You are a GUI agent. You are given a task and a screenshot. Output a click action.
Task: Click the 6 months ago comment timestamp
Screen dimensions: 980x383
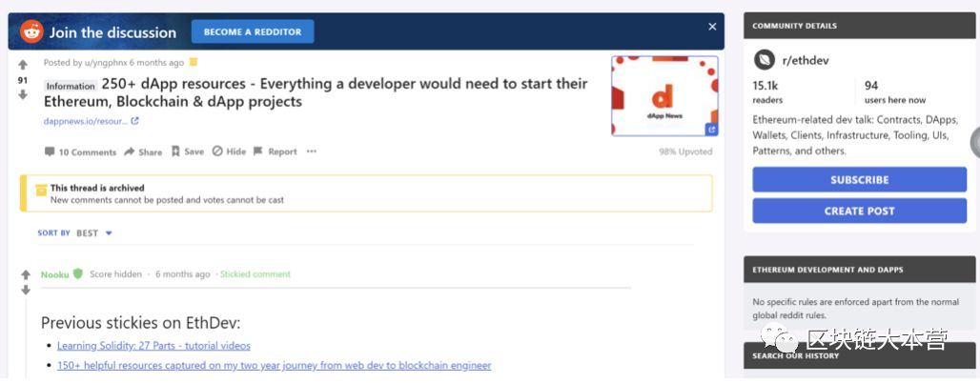click(x=182, y=274)
